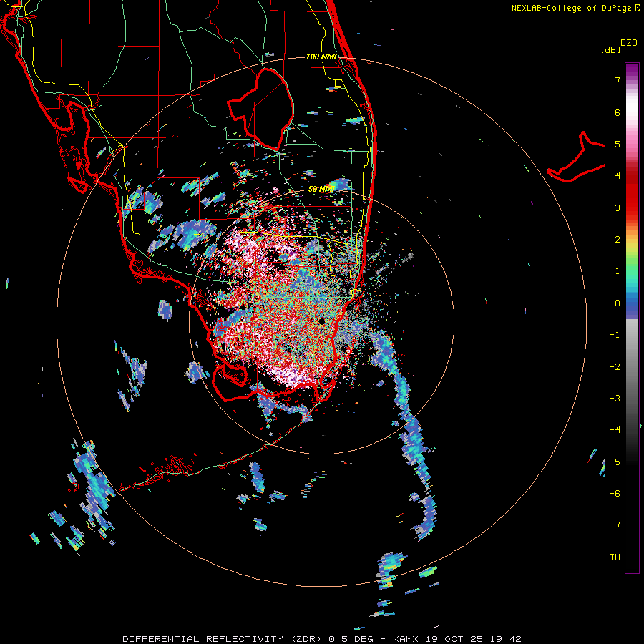Viewport: 644px width, 644px height.
Task: Click the KAMX station identifier in the caption
Action: (406, 639)
